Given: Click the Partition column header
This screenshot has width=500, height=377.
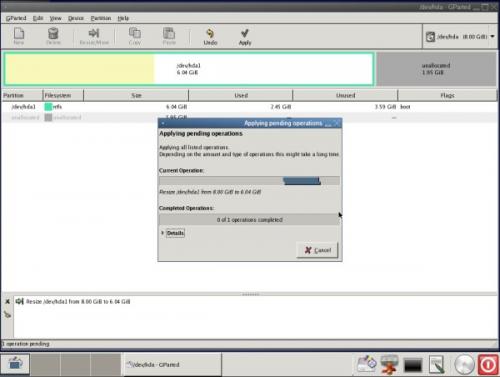Looking at the screenshot, I should tap(22, 95).
